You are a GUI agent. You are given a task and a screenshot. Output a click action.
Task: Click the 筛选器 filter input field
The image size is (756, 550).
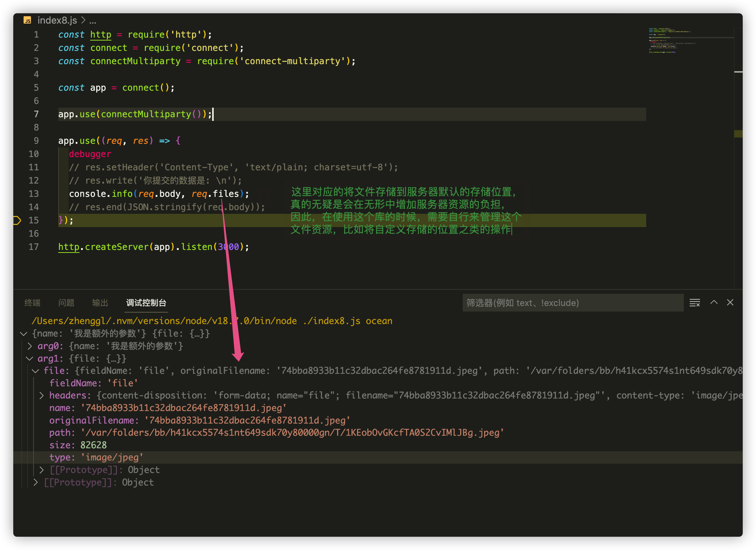573,303
